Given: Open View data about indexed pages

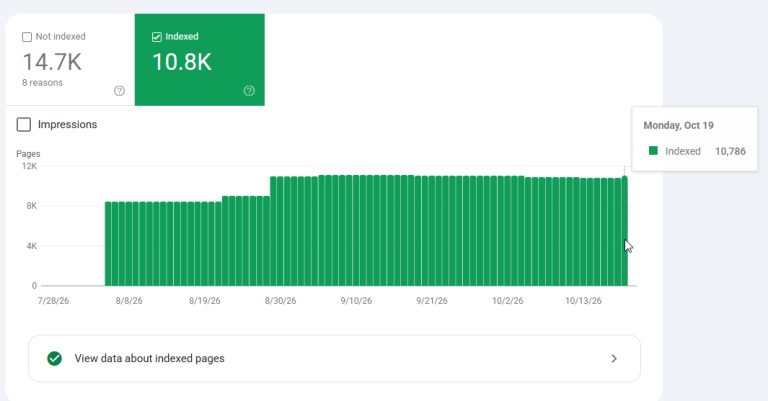Looking at the screenshot, I should tap(335, 358).
